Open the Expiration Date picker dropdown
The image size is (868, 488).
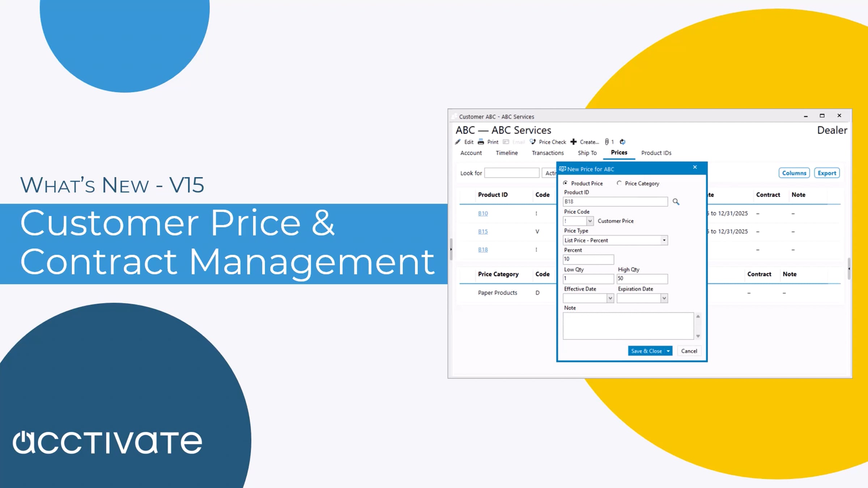664,298
